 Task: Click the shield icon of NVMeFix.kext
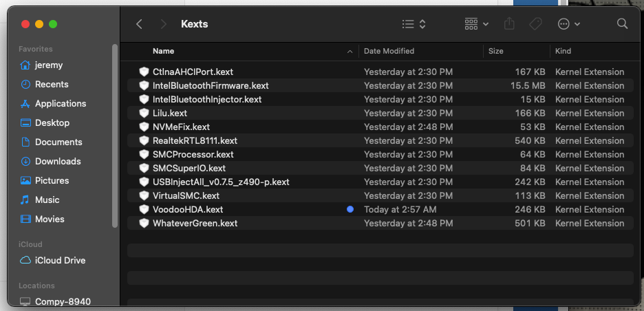click(x=144, y=127)
